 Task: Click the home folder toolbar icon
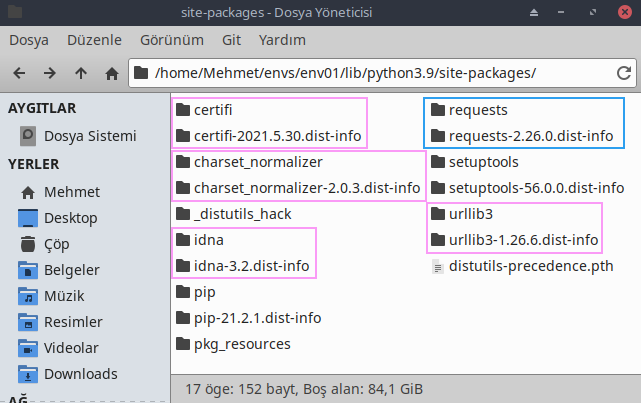pos(112,74)
